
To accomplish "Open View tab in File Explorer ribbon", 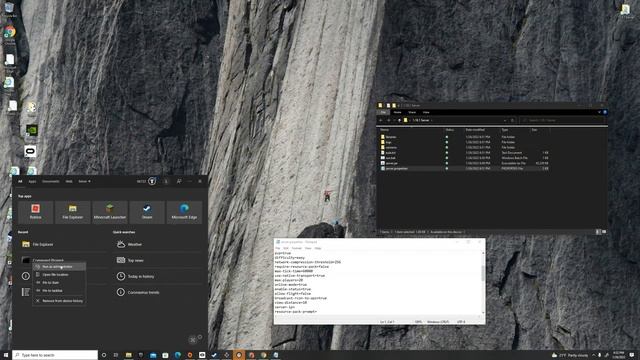I will pos(426,112).
